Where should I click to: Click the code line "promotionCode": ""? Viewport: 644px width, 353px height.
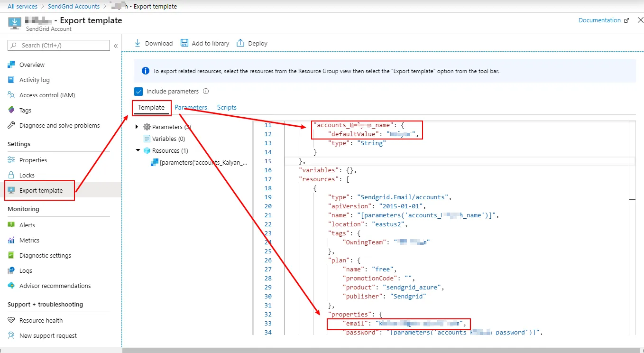coord(378,279)
